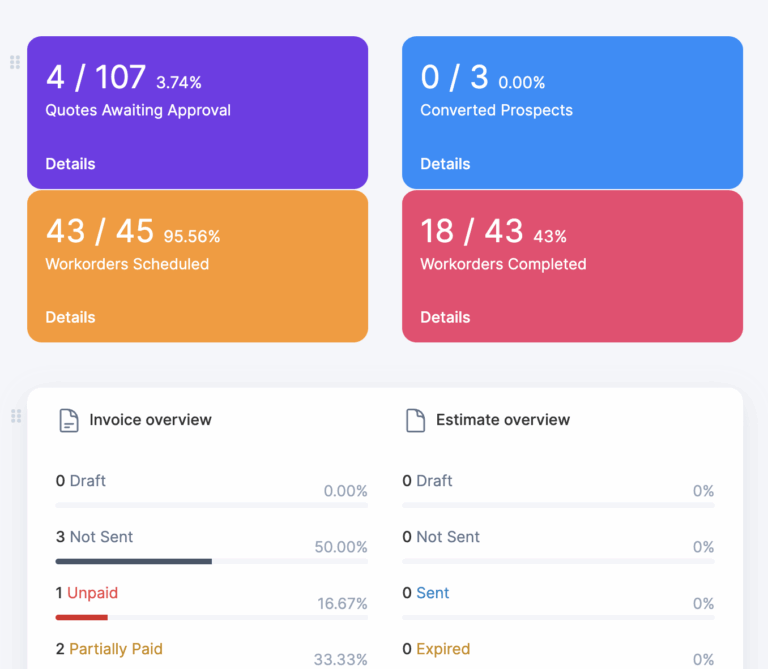Image resolution: width=768 pixels, height=669 pixels.
Task: Select the Partially Paid invoice status
Action: click(x=115, y=649)
